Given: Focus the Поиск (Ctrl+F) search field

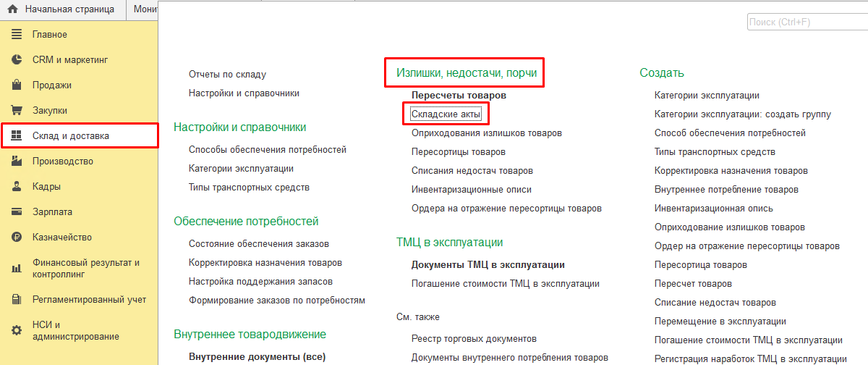Looking at the screenshot, I should tap(805, 22).
